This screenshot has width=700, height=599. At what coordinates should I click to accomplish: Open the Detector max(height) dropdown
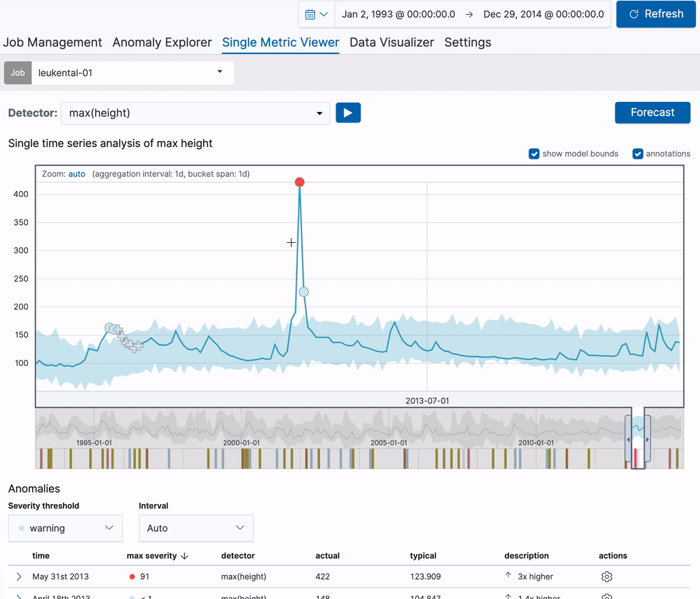pos(195,114)
